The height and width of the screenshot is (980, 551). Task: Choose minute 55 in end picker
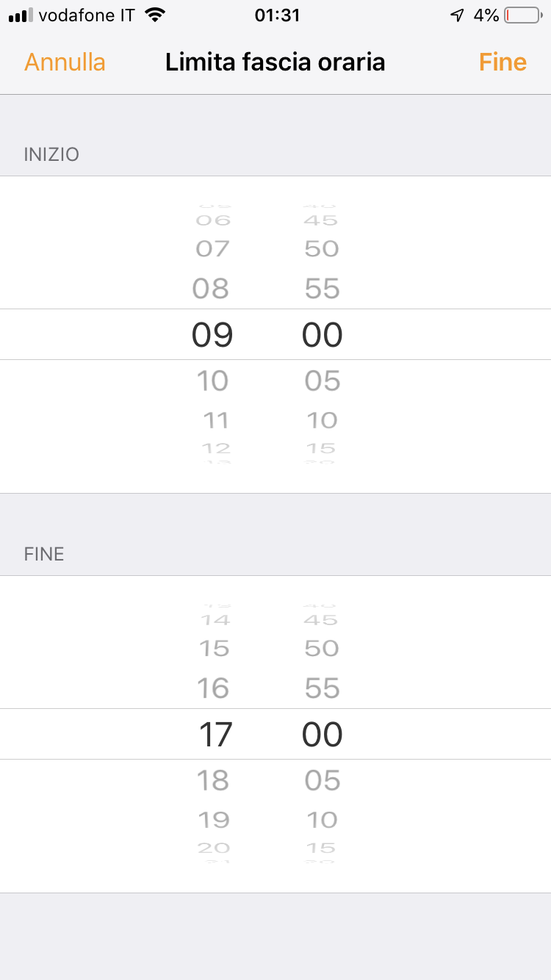pyautogui.click(x=322, y=688)
